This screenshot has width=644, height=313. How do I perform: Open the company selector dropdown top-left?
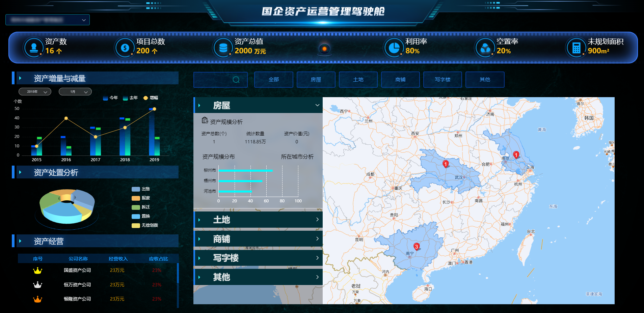click(47, 20)
